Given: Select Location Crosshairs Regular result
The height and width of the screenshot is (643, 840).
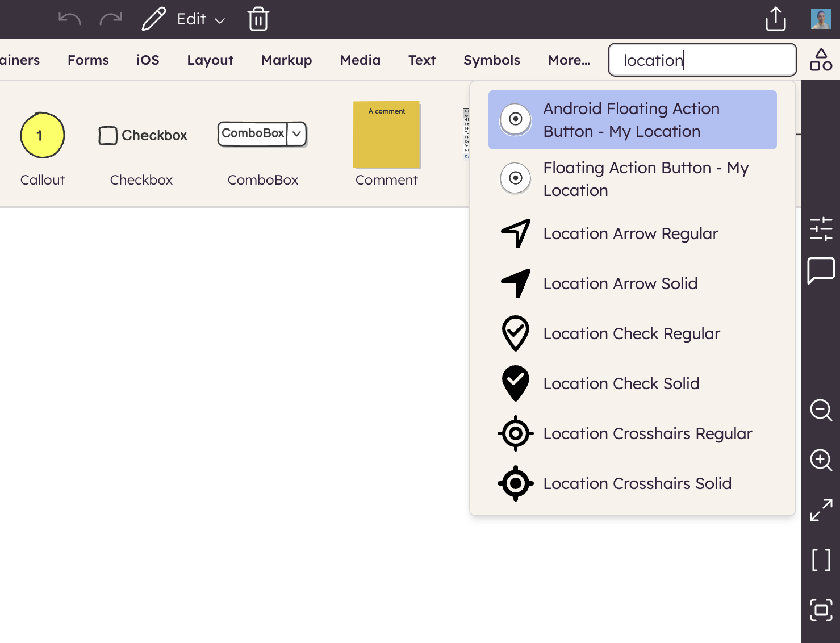Looking at the screenshot, I should tap(647, 433).
